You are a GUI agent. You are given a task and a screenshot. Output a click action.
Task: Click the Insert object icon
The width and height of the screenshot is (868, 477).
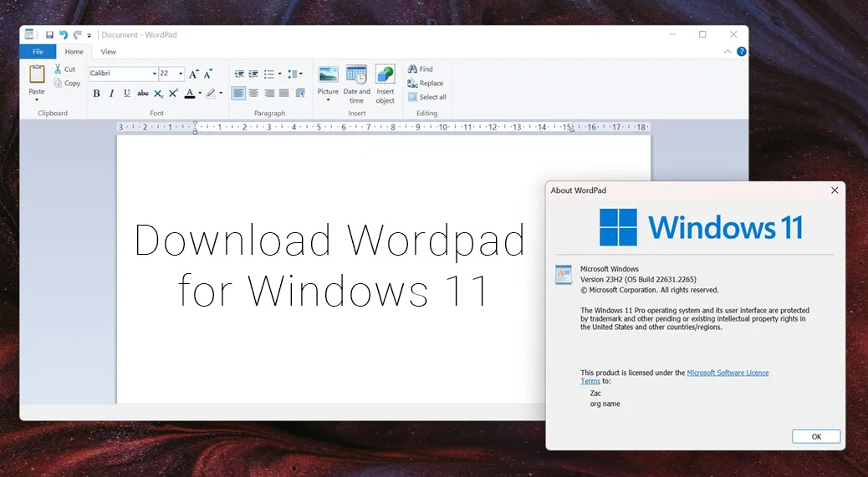pyautogui.click(x=385, y=74)
